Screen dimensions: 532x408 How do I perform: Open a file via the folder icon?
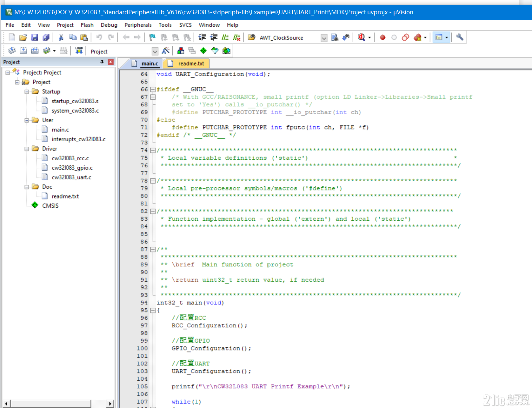coord(23,37)
